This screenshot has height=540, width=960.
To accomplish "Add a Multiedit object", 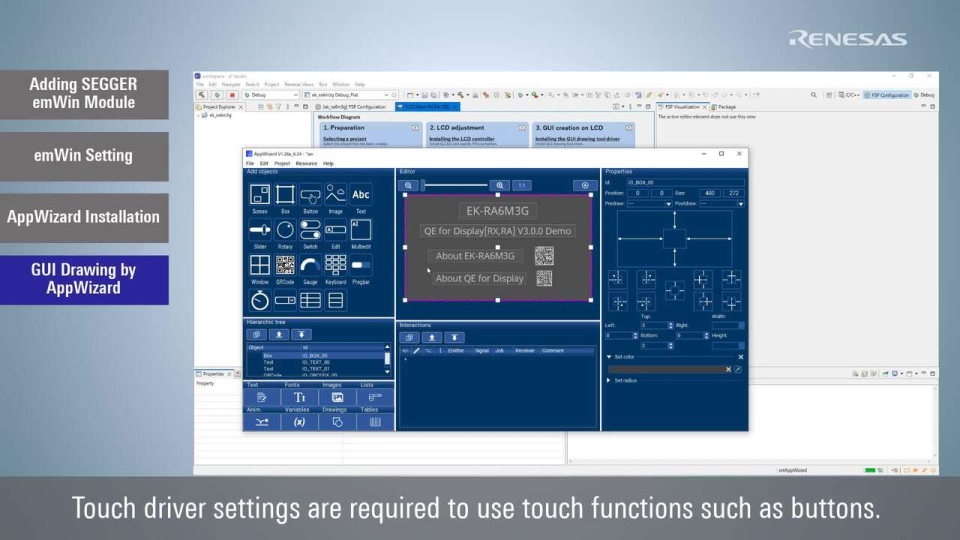I will (361, 230).
